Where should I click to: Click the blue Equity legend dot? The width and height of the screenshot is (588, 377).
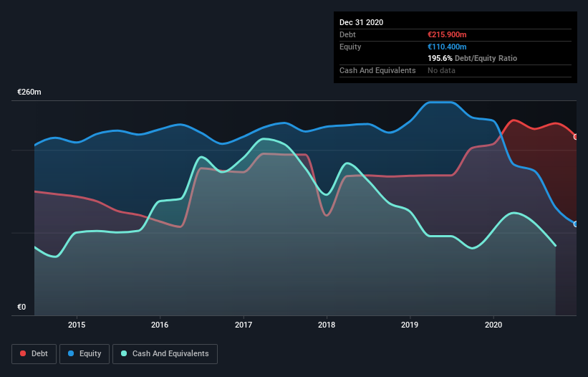click(71, 353)
